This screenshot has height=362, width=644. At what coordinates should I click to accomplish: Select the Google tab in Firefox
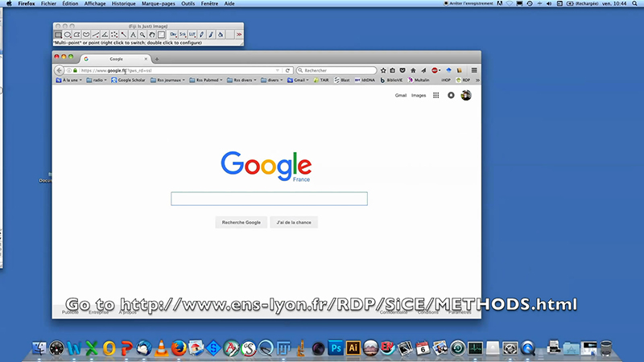coord(116,59)
